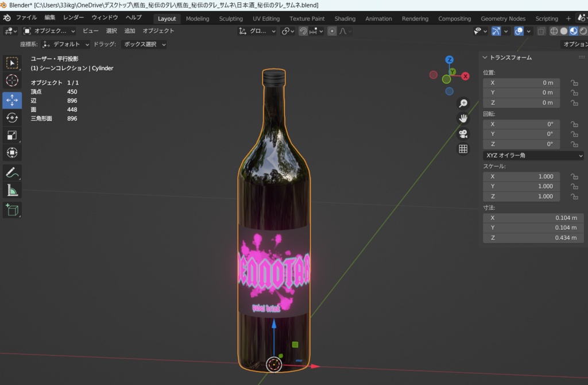
Task: Open the ヘルプ menu
Action: pos(133,18)
